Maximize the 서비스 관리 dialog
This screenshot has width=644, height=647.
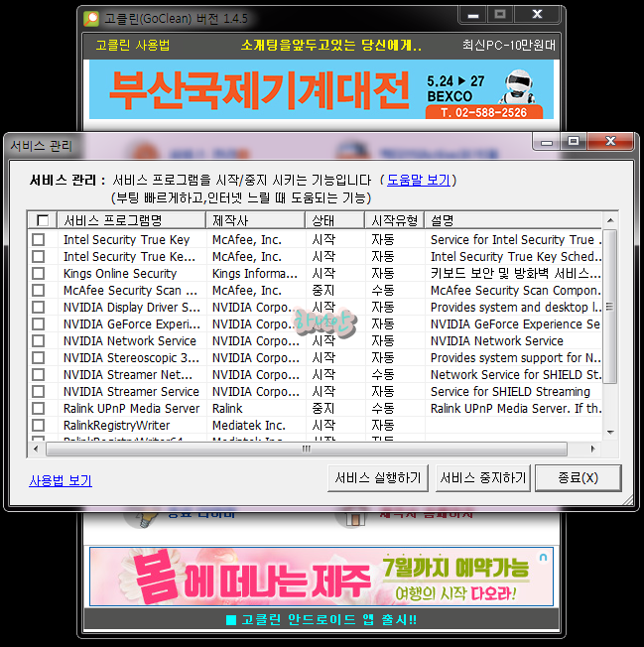click(574, 142)
